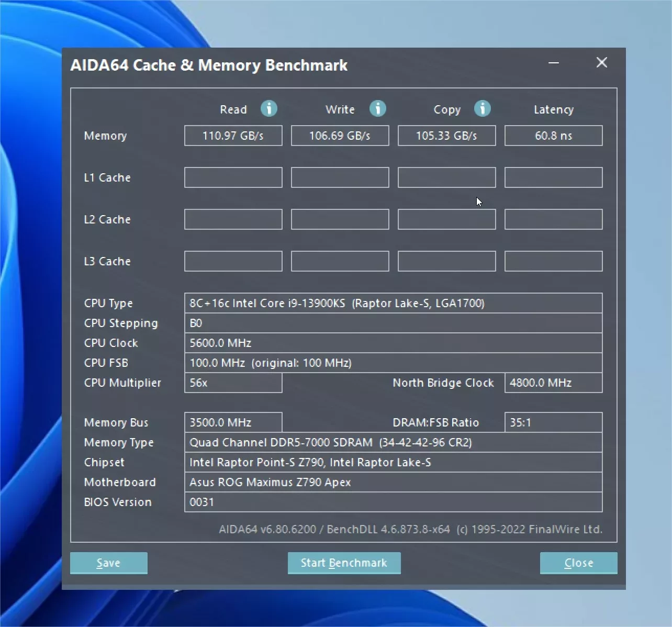Save the benchmark results

[109, 563]
